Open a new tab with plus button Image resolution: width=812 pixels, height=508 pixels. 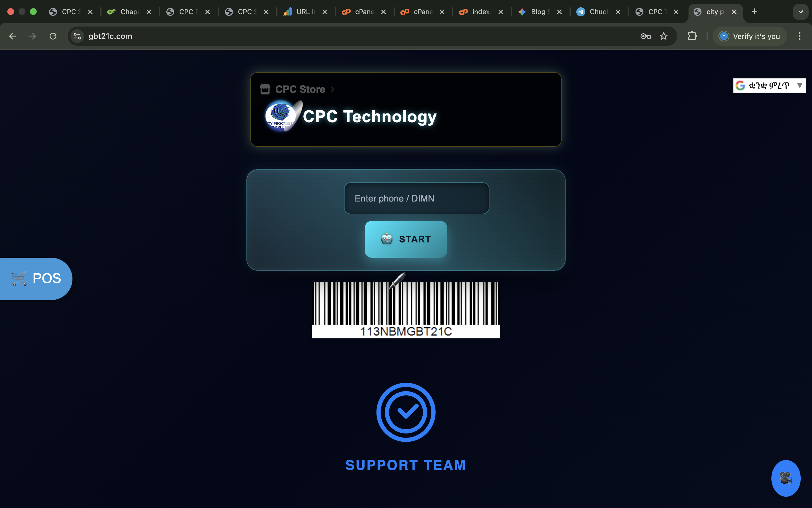coord(754,12)
